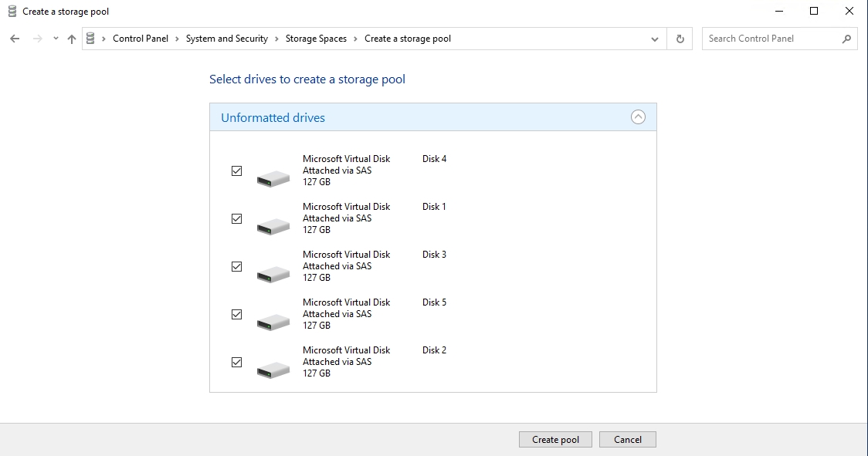Click the app icon in the title bar
The width and height of the screenshot is (868, 456).
(x=11, y=11)
